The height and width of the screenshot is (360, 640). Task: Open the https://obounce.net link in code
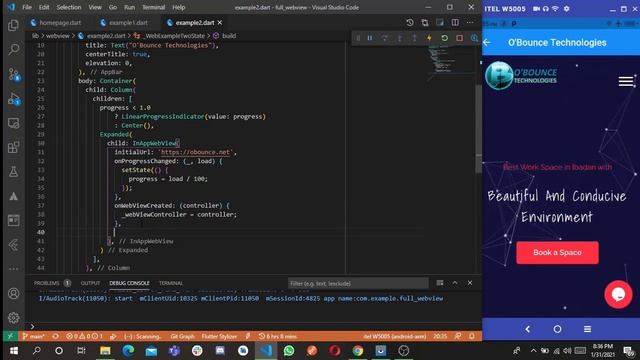tap(195, 152)
